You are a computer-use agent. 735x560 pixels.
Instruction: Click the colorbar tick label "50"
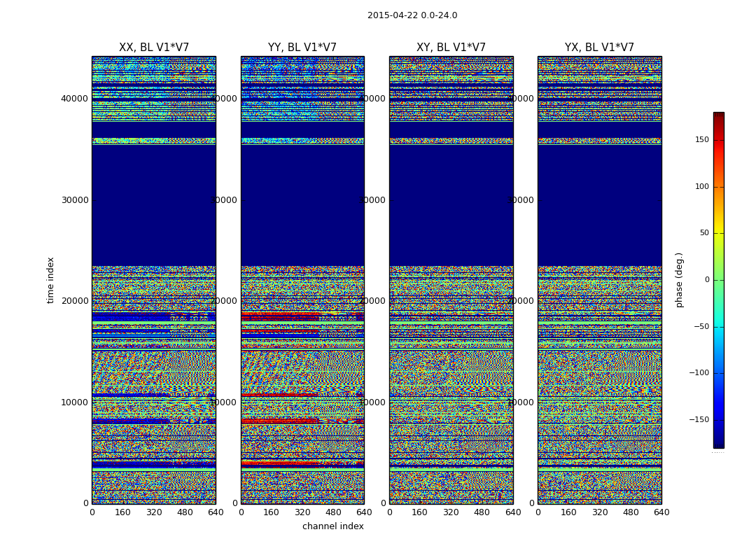(x=704, y=233)
